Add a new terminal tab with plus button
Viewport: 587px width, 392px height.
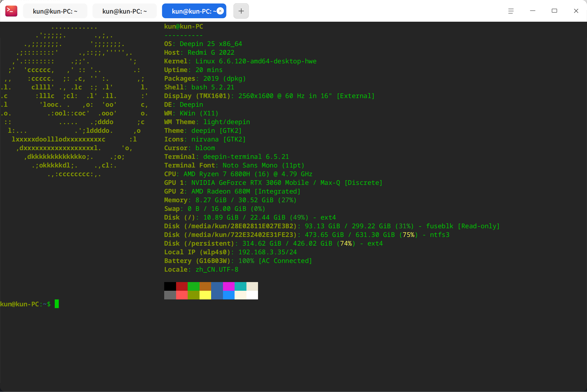[x=241, y=11]
